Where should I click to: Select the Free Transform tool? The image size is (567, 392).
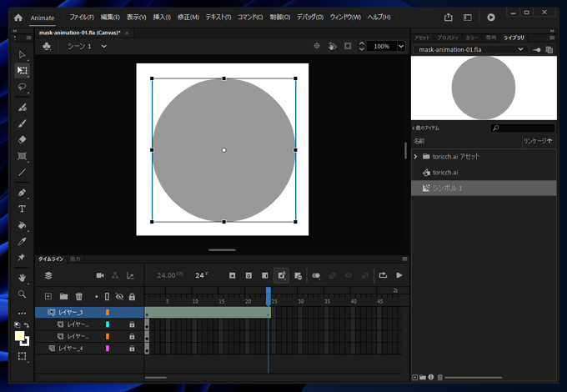pos(23,71)
